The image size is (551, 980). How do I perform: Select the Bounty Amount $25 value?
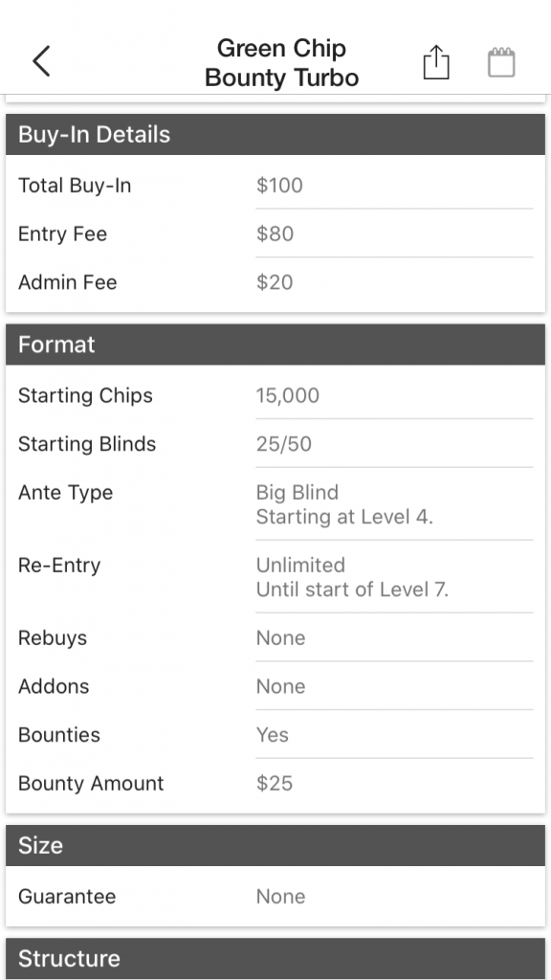click(x=275, y=783)
